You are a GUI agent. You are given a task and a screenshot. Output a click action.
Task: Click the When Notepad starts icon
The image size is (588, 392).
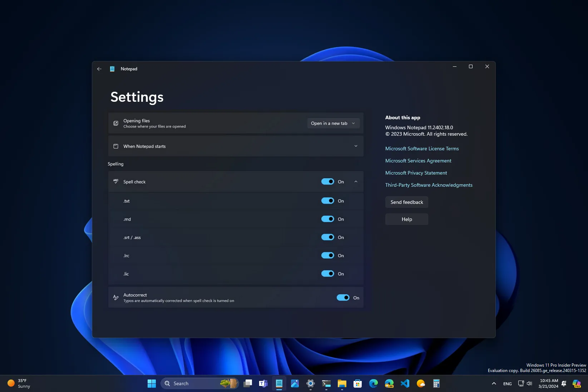tap(116, 146)
